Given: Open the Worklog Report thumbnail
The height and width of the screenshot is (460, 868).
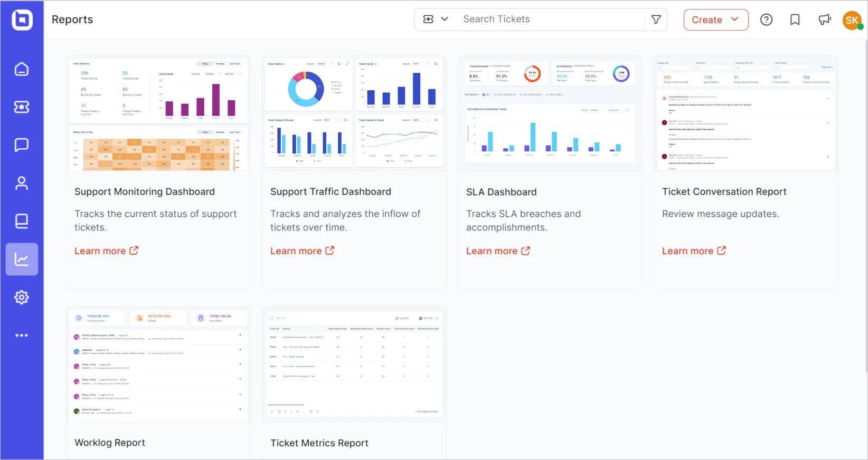Looking at the screenshot, I should pos(158,365).
